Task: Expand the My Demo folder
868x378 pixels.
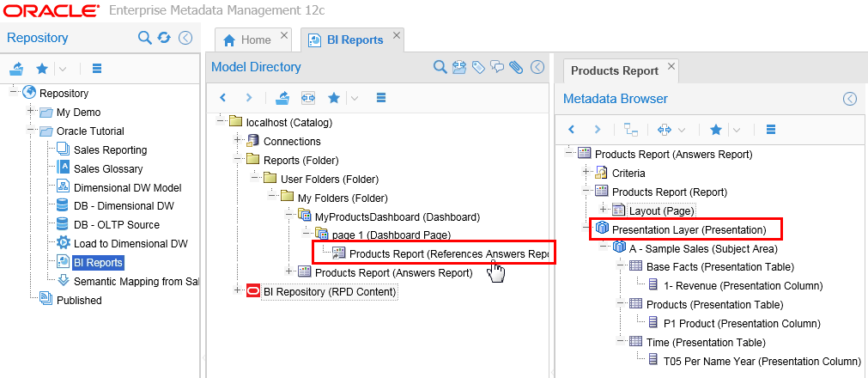Action: coord(30,111)
